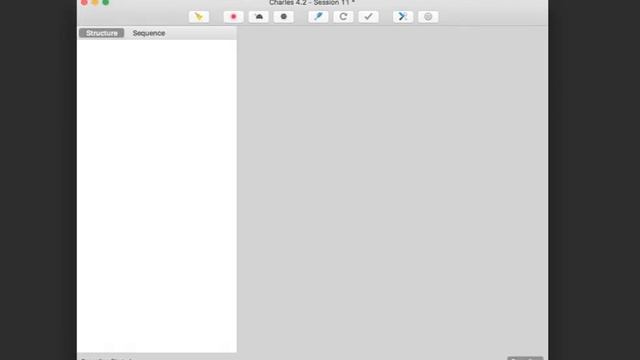This screenshot has width=640, height=360.
Task: Switch to the Structure tab
Action: tap(102, 33)
